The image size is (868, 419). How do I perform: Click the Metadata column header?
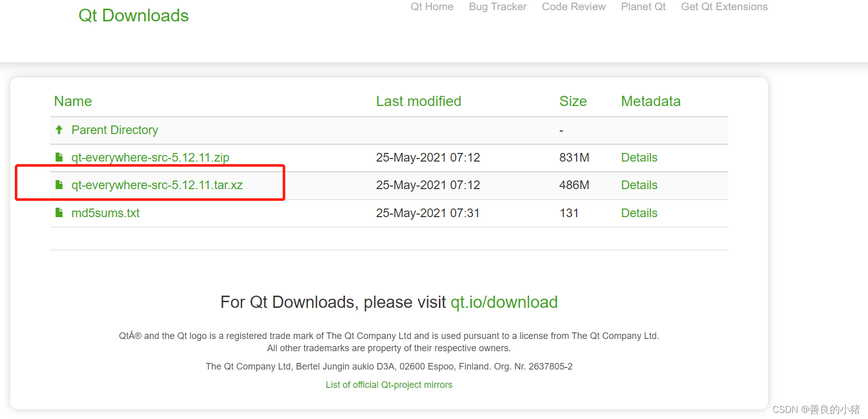(651, 101)
